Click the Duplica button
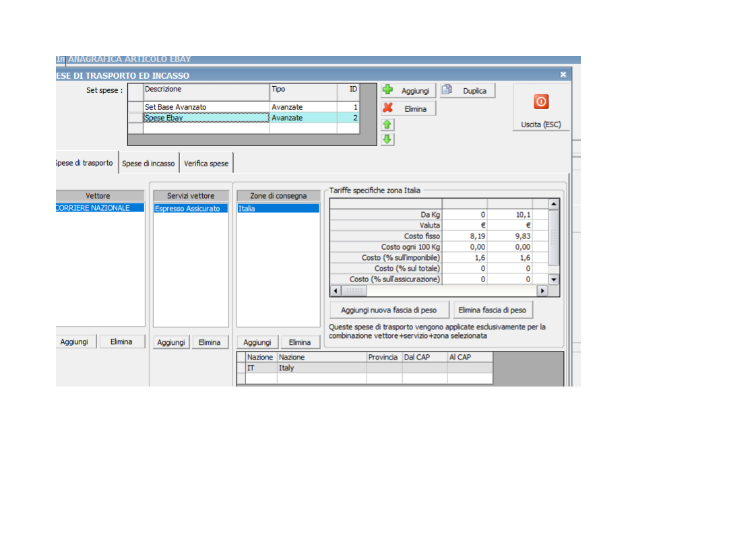This screenshot has height=534, width=756. tap(468, 91)
